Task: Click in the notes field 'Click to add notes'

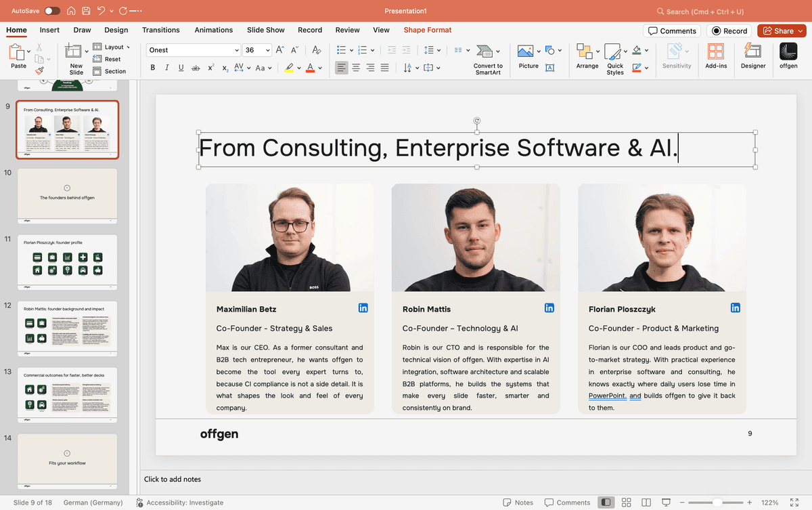Action: point(173,479)
